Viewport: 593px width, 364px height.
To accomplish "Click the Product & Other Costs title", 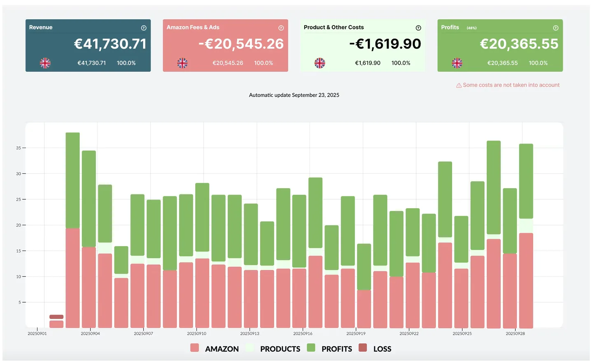I will pyautogui.click(x=334, y=27).
